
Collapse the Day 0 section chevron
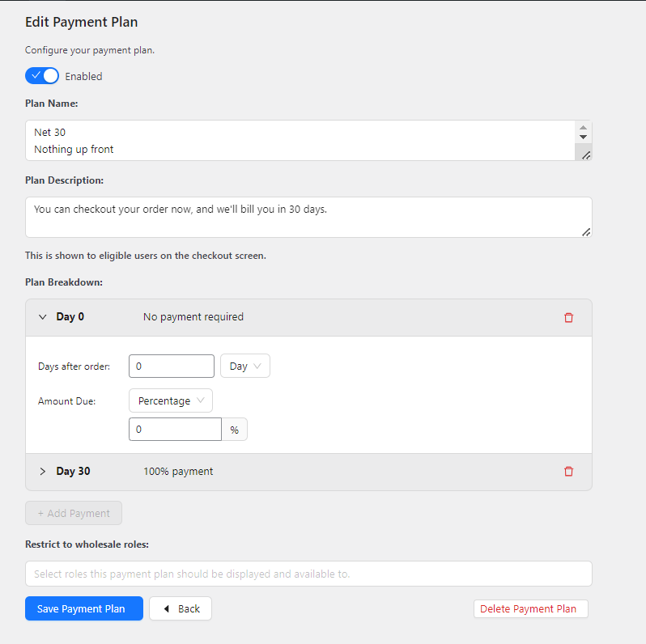click(x=42, y=316)
